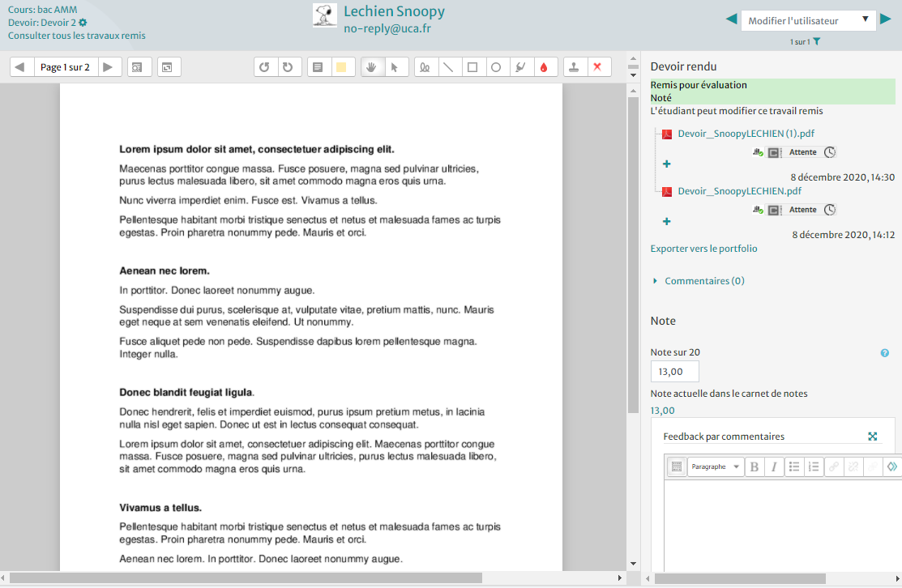Toggle the editor toolbar expansion button
Screen dimensions: 902x588
[x=676, y=467]
